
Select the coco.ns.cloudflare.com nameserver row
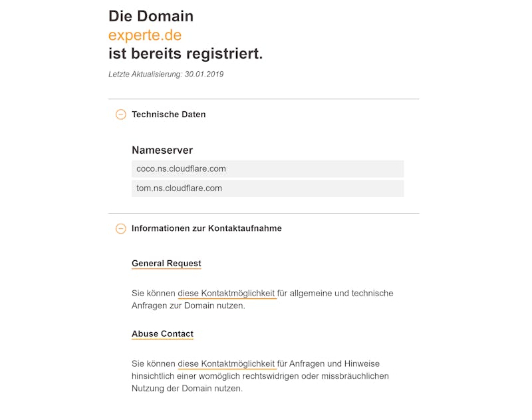[268, 169]
